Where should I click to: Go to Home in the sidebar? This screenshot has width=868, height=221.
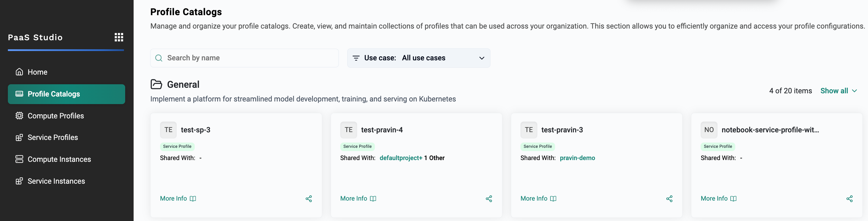click(37, 72)
